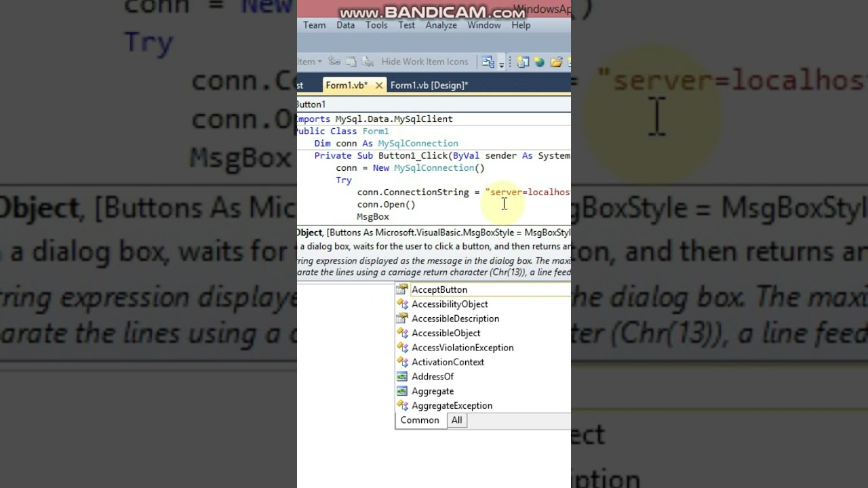Open the Button1 class name dropdown
Viewport: 868px width, 488px height.
[x=434, y=104]
